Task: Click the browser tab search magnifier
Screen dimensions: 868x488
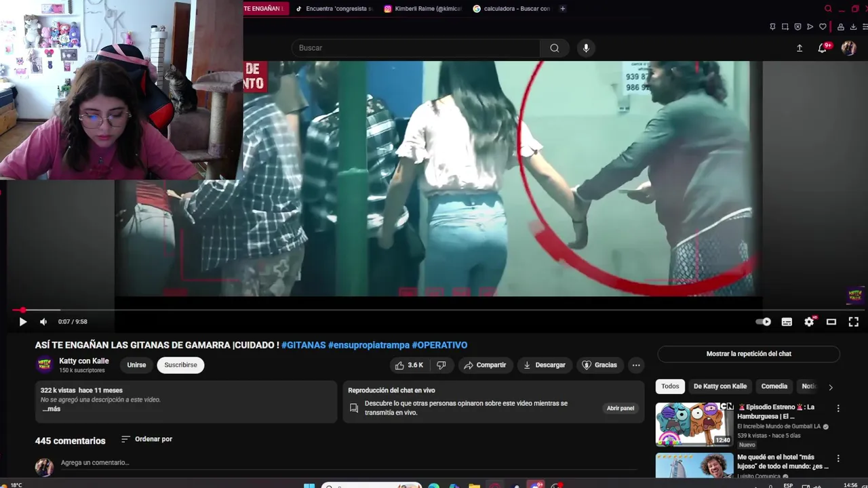Action: [x=828, y=9]
